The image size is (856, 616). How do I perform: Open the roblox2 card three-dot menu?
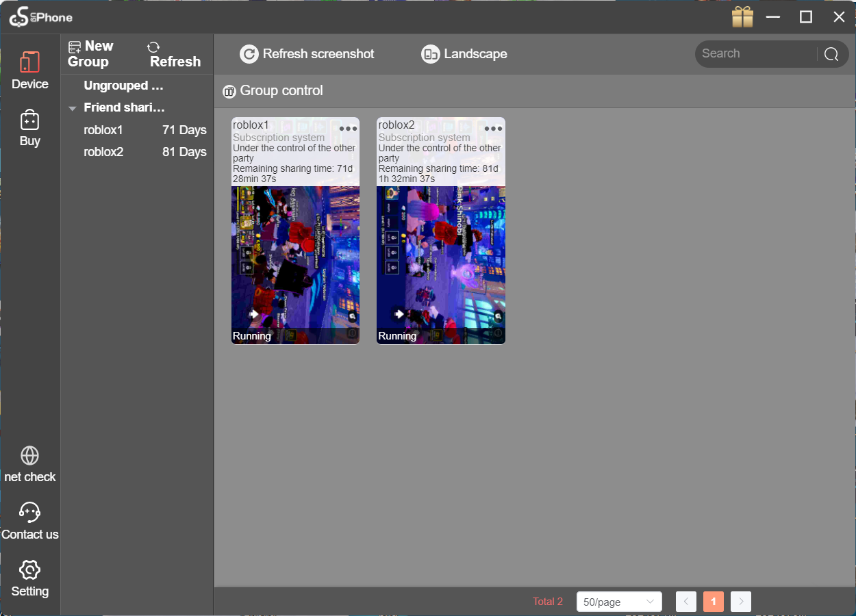[493, 129]
